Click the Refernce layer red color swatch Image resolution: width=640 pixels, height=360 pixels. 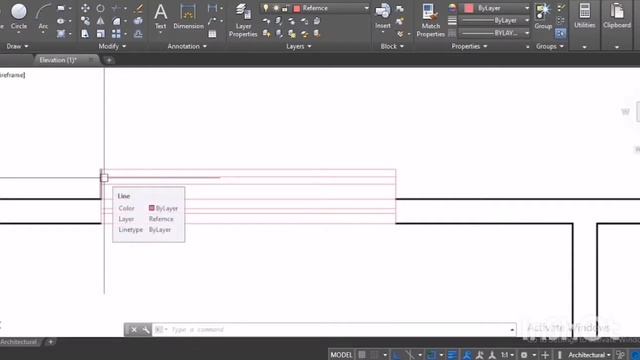point(297,8)
